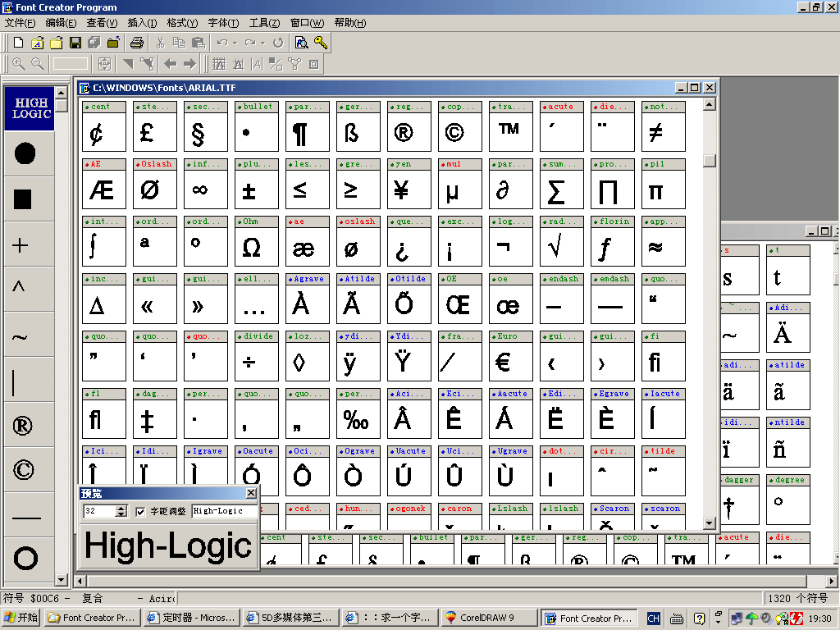Toggle the 字距调整 checkbox in preview panel

point(140,512)
